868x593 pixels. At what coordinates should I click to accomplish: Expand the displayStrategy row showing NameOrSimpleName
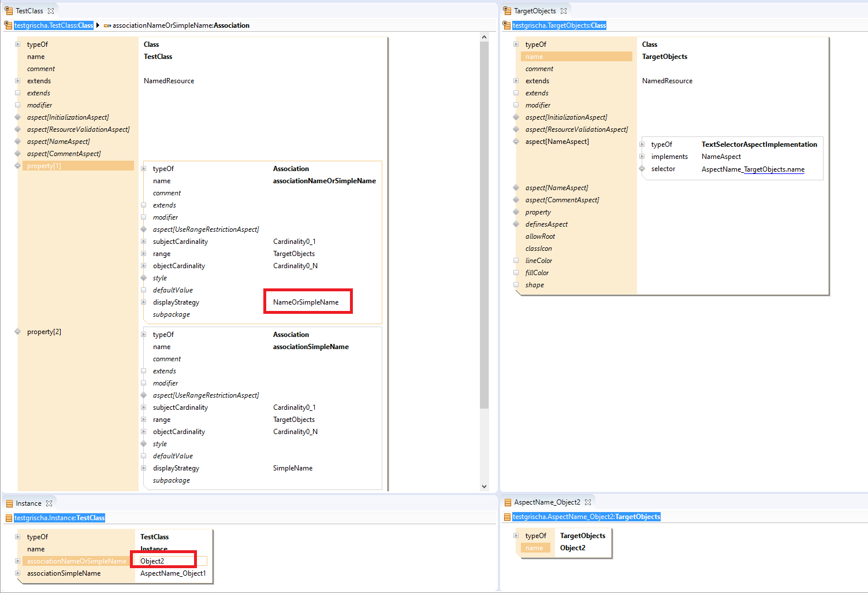pyautogui.click(x=144, y=302)
